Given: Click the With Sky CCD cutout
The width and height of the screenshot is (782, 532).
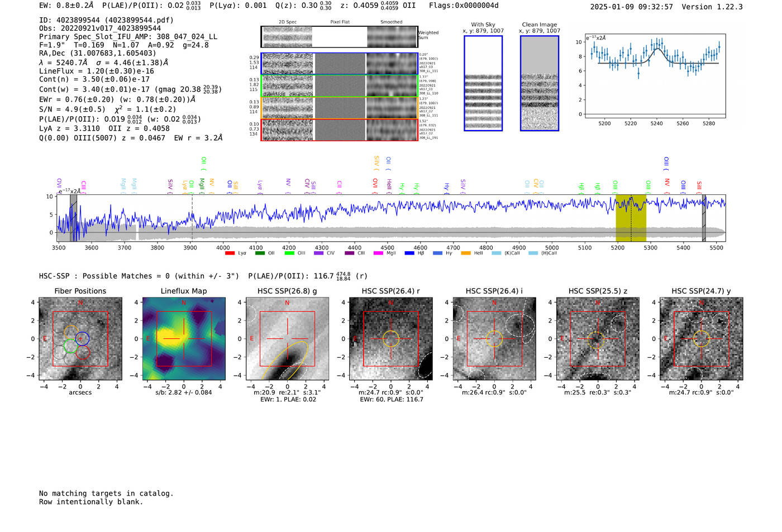Looking at the screenshot, I should pyautogui.click(x=483, y=83).
